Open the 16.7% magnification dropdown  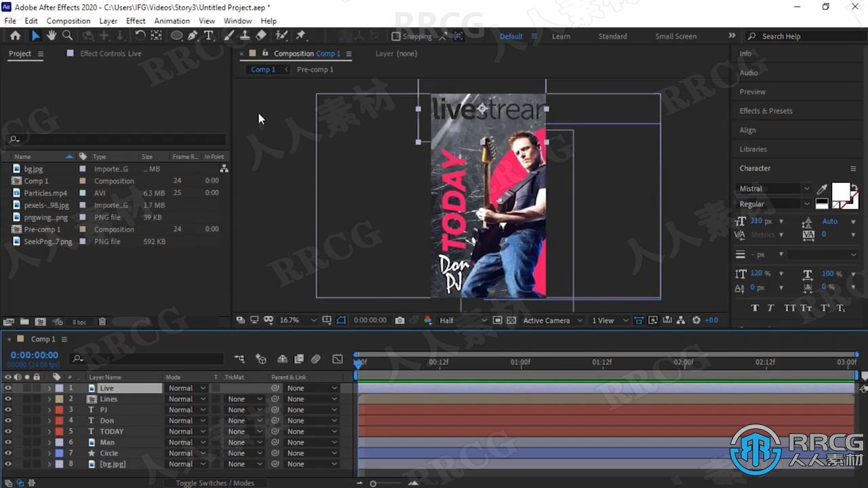tap(298, 321)
